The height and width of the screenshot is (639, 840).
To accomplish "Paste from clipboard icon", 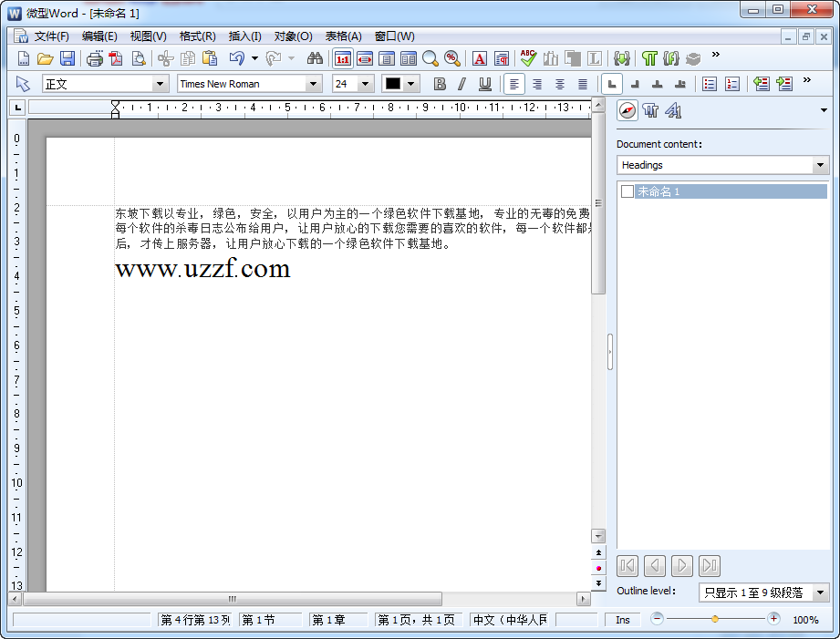I will tap(210, 58).
